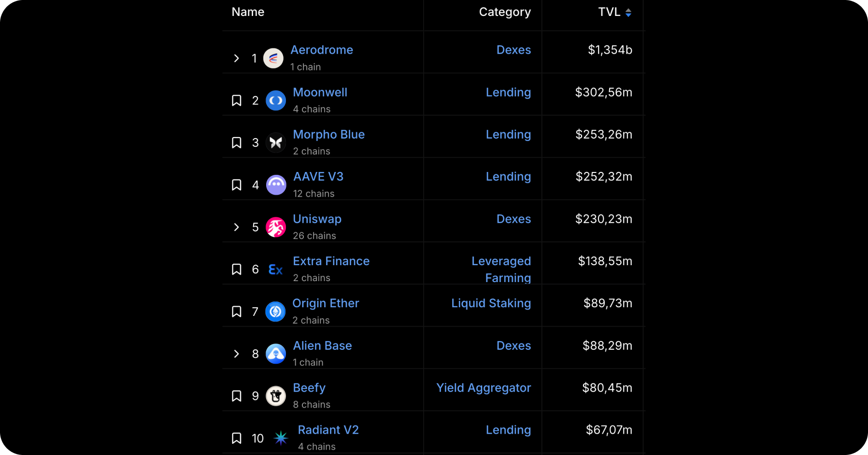This screenshot has width=868, height=455.
Task: Open the Leveraged Farming category link
Action: tap(501, 270)
